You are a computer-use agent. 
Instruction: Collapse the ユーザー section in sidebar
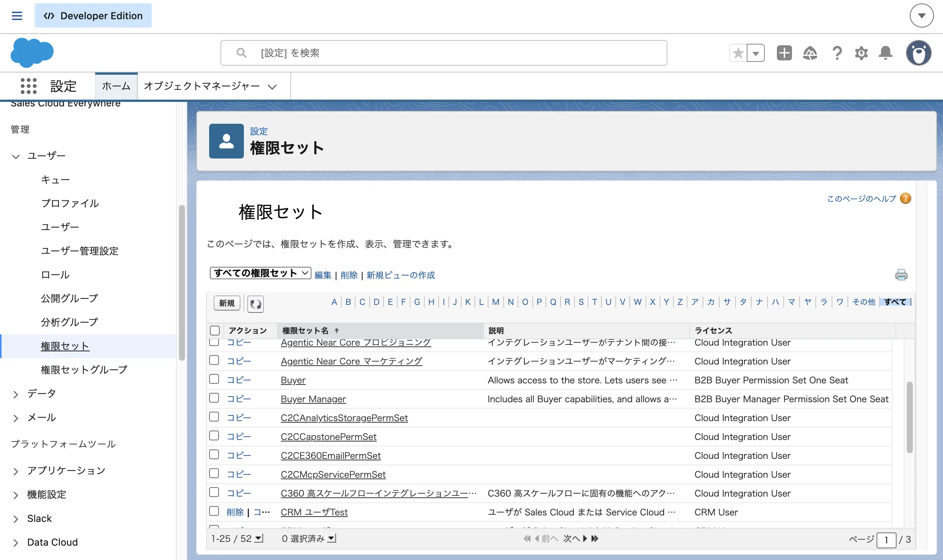(15, 156)
